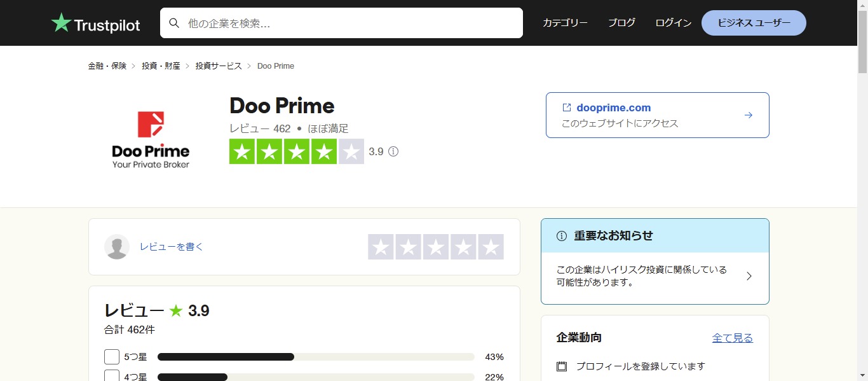Click the external link icon beside dooprime.com
868x381 pixels.
pos(566,107)
